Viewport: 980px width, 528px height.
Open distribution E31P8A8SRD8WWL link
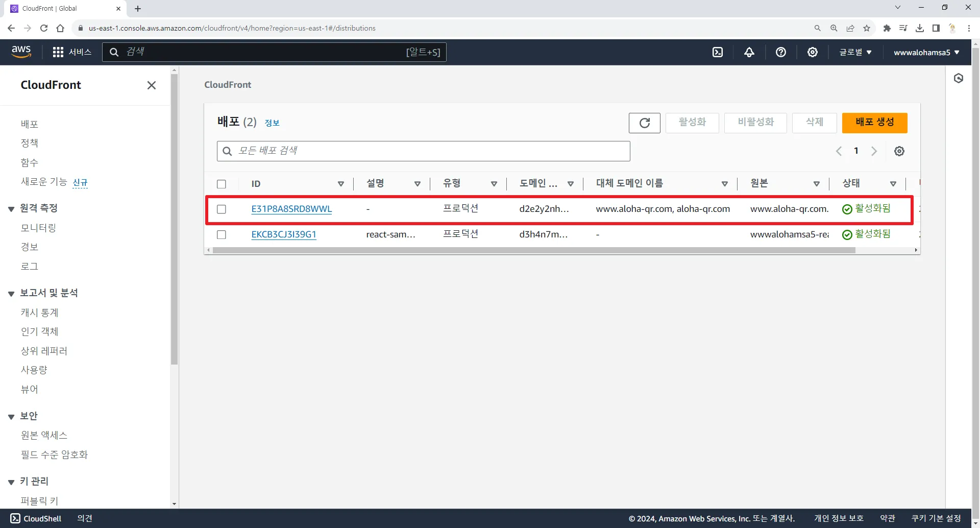tap(291, 209)
